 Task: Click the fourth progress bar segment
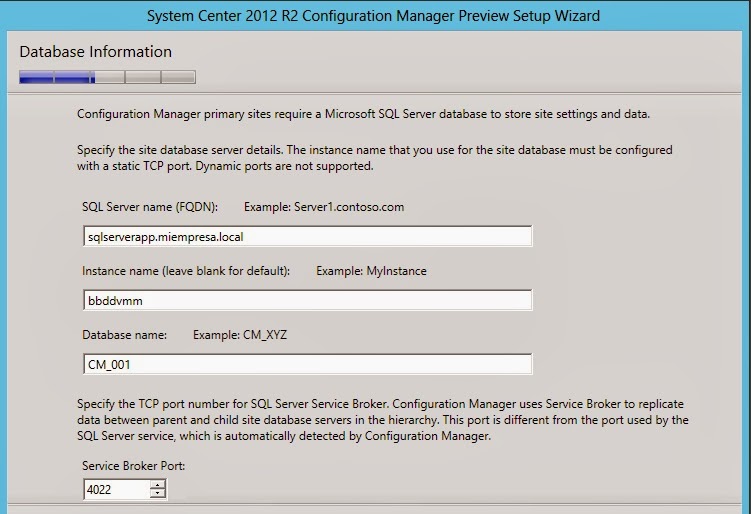[x=143, y=76]
